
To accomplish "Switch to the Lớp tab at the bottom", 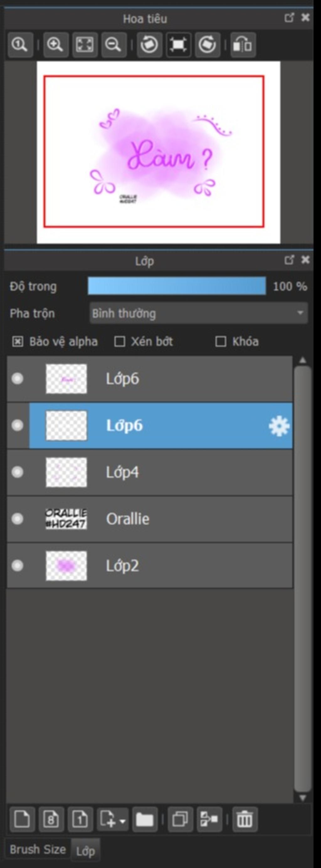I will [85, 851].
